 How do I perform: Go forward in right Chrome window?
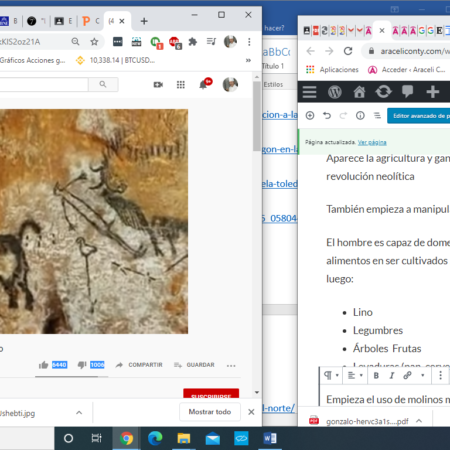pyautogui.click(x=329, y=51)
